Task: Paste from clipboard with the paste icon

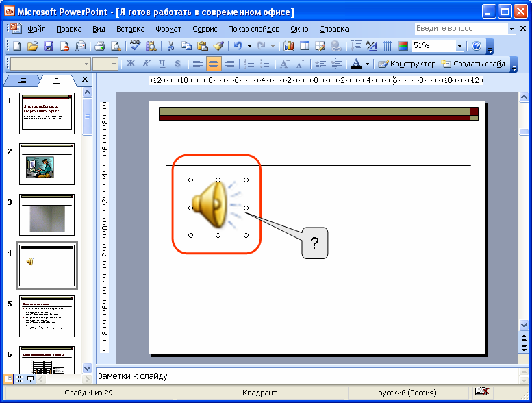Action: [202, 46]
